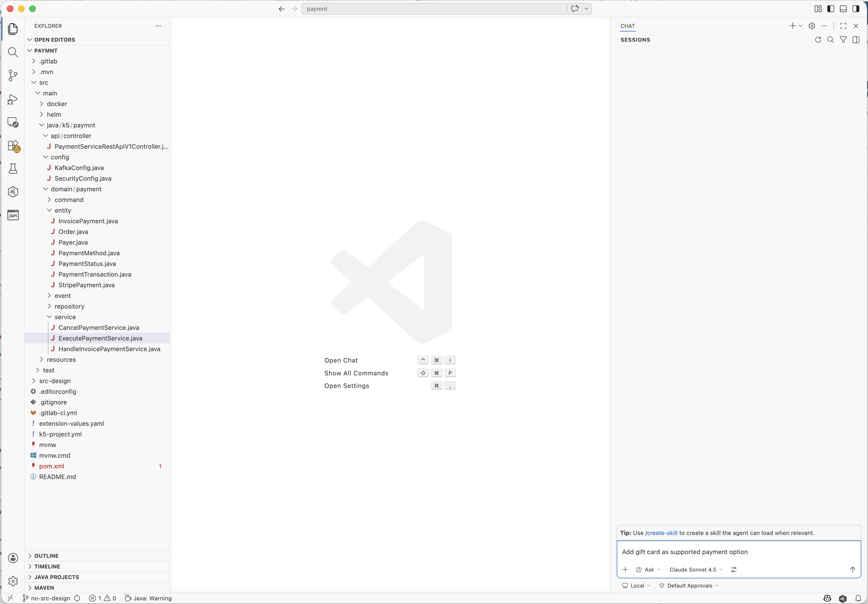Collapse the entity folder

pyautogui.click(x=97, y=210)
